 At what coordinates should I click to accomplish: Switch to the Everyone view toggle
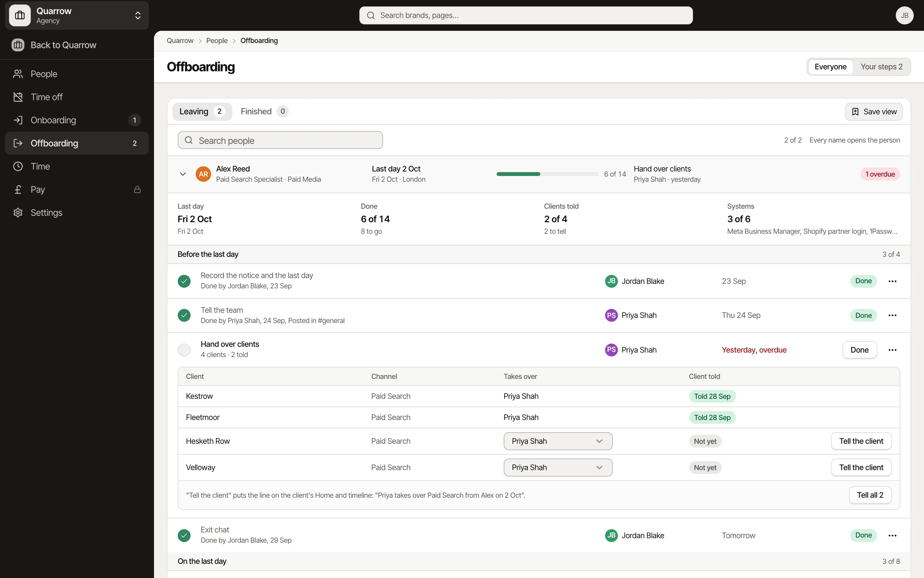pyautogui.click(x=830, y=67)
